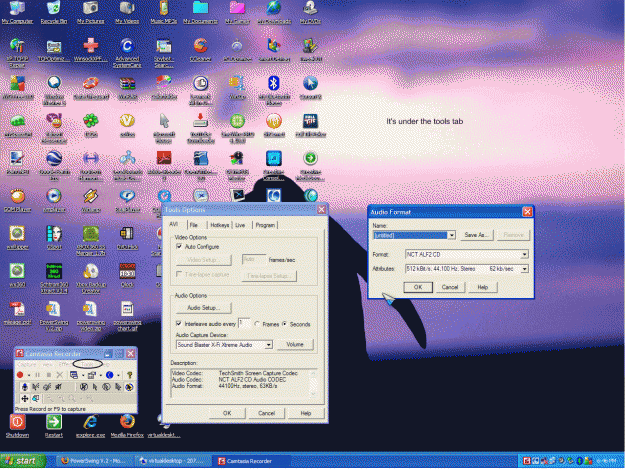Screen dimensions: 625x469
Task: Click the microphone audio icon in Camtasia Recorder
Action: (24, 387)
